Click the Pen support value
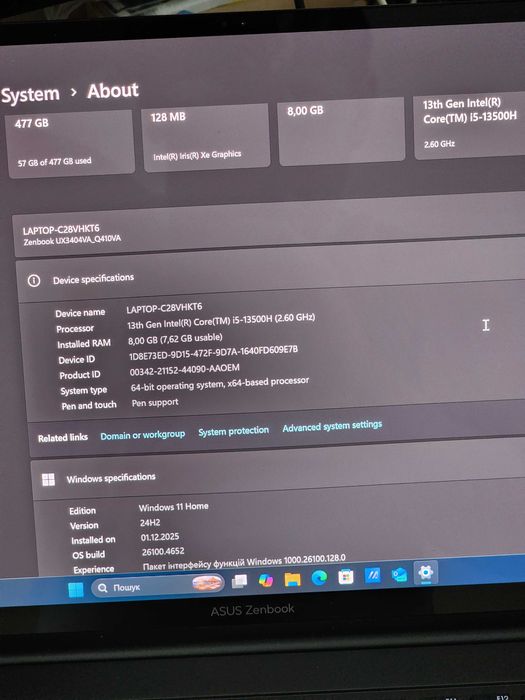525x700 pixels. pyautogui.click(x=154, y=403)
